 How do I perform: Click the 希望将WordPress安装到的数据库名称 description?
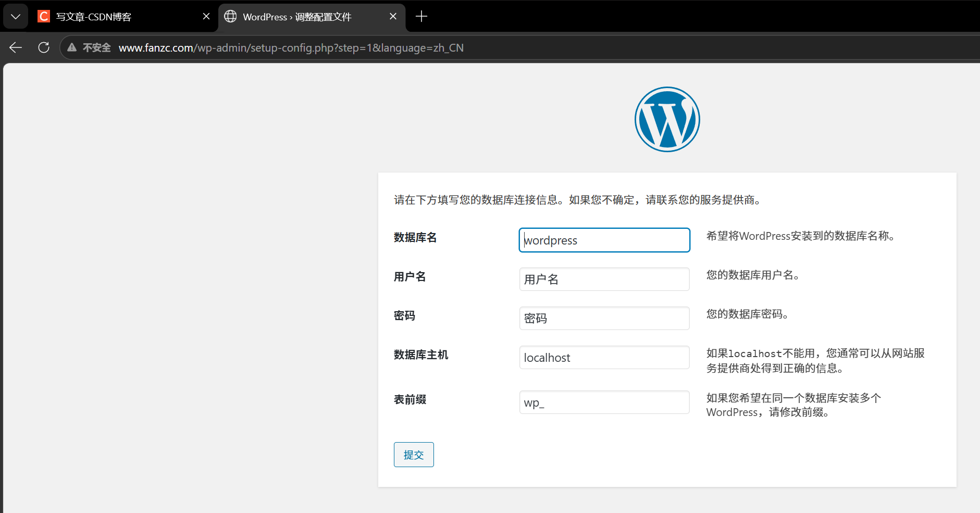[x=801, y=236]
